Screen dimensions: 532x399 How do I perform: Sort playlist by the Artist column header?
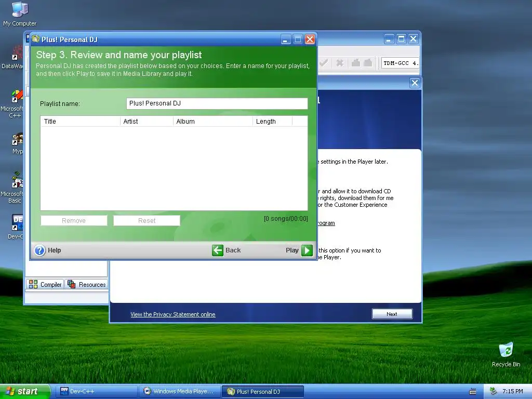coord(147,122)
